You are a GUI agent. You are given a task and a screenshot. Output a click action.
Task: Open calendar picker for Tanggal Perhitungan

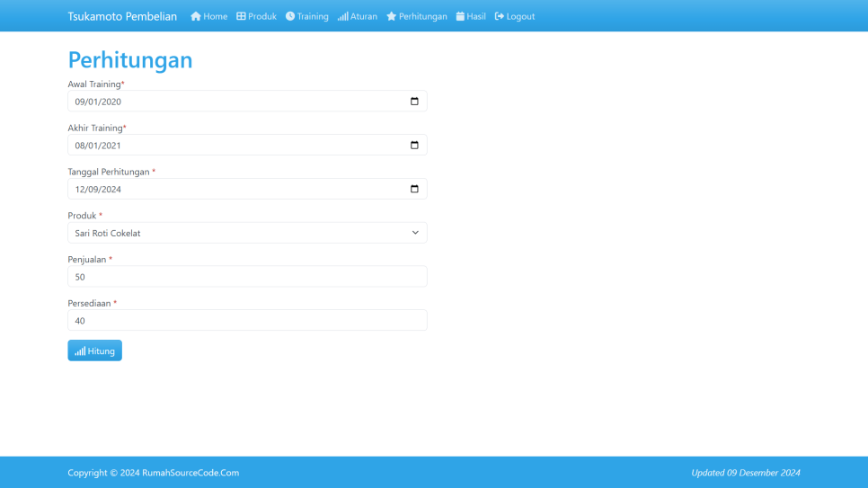click(414, 189)
